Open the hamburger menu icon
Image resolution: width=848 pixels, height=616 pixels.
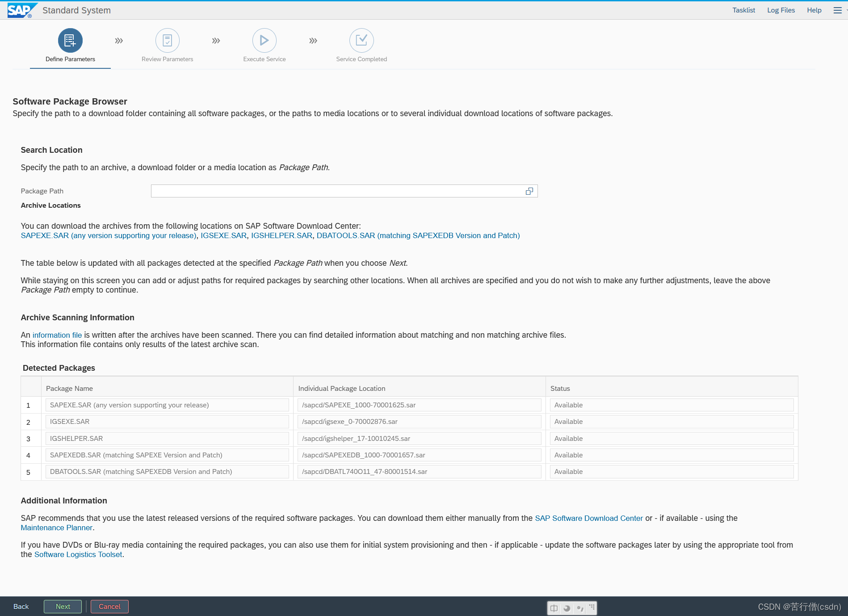tap(838, 10)
